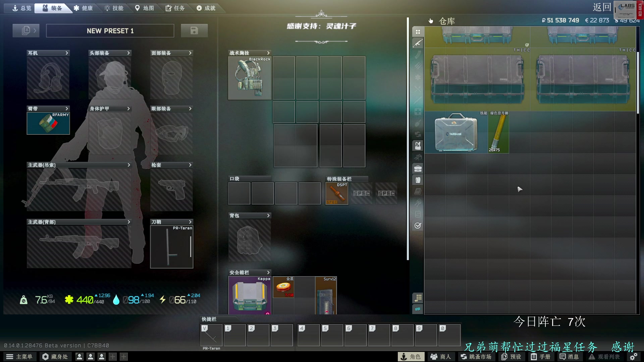Click the save preset floppy icon
The width and height of the screenshot is (644, 362).
(x=194, y=31)
